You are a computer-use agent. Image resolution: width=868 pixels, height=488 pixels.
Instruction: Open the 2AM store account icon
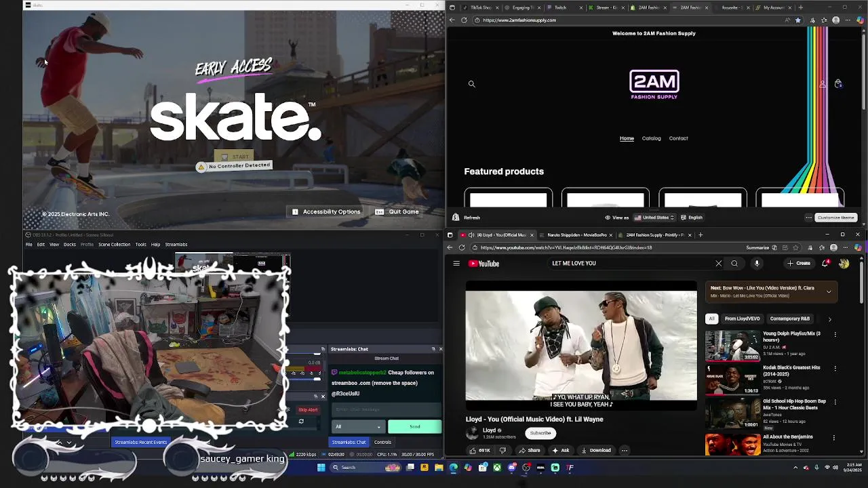[x=823, y=84]
